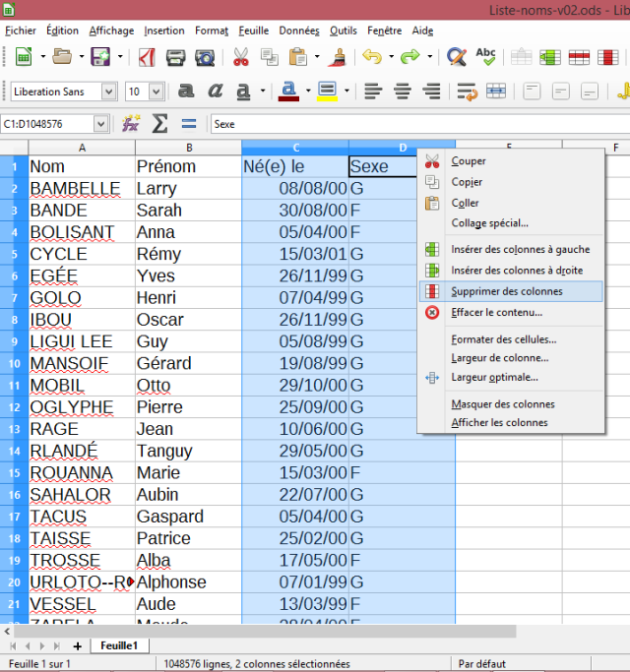This screenshot has height=672, width=630.
Task: Expand the font size dropdown
Action: [157, 92]
